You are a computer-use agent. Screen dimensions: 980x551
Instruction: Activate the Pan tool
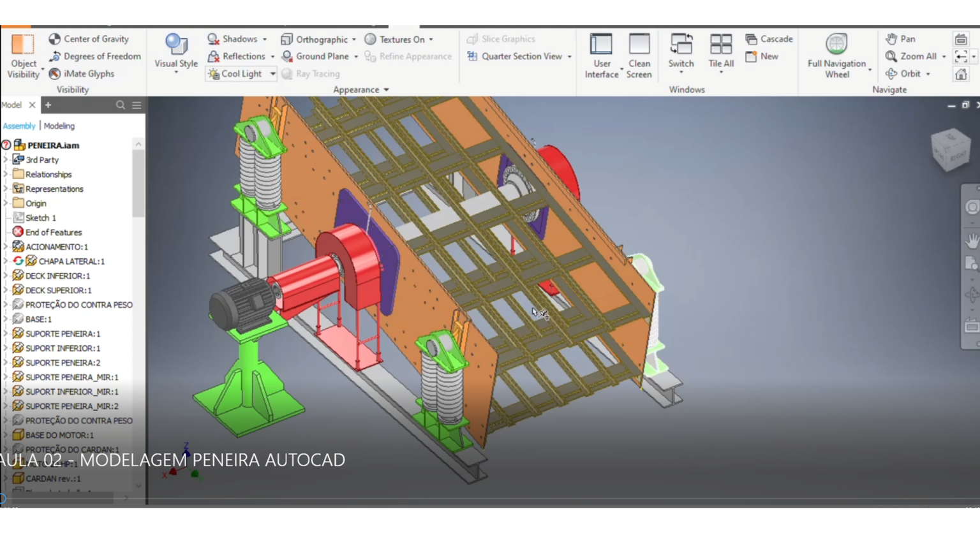click(x=902, y=39)
